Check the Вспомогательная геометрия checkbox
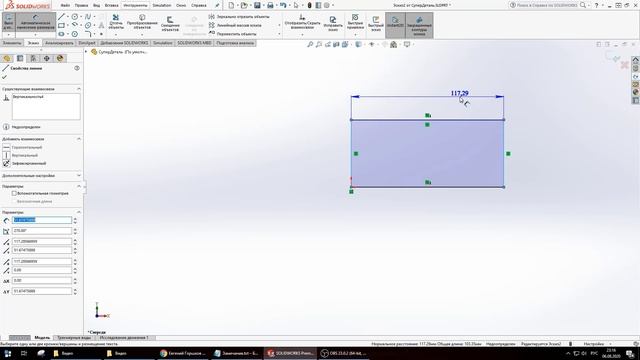Image resolution: width=640 pixels, height=360 pixels. click(14, 193)
